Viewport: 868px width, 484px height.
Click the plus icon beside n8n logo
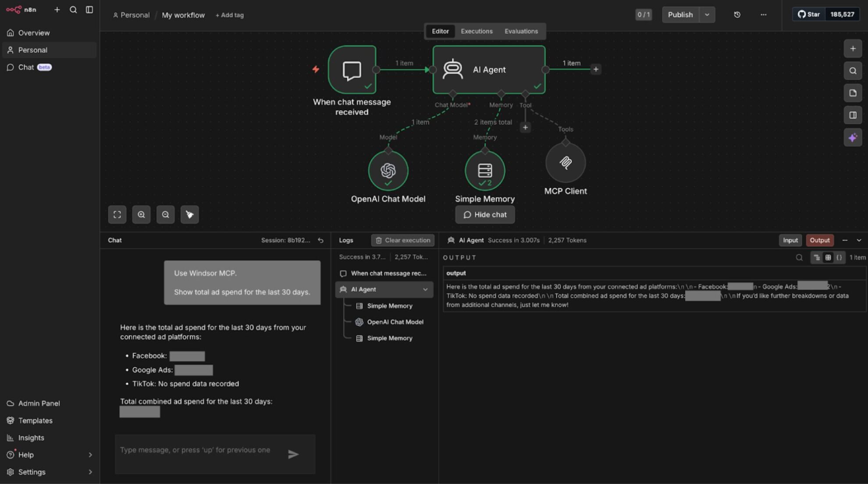pyautogui.click(x=57, y=10)
